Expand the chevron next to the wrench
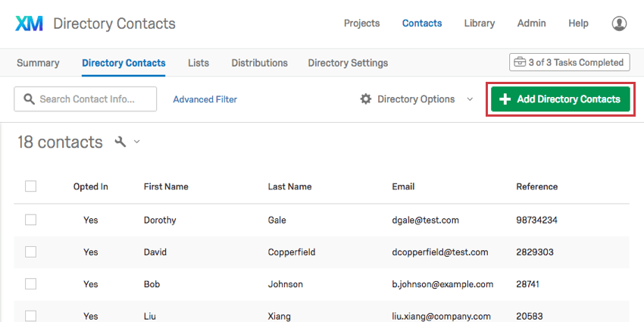Screen dimensions: 644x322 [x=137, y=142]
